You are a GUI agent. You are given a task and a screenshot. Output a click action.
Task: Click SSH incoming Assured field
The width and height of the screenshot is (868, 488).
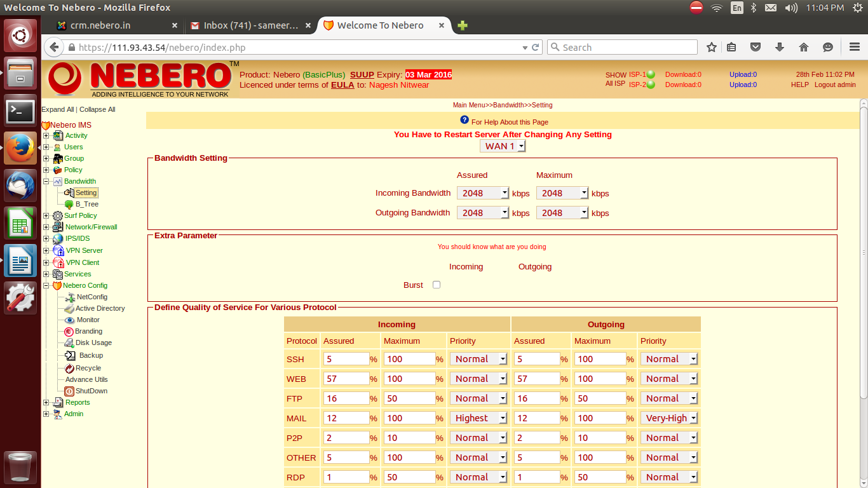tap(346, 359)
